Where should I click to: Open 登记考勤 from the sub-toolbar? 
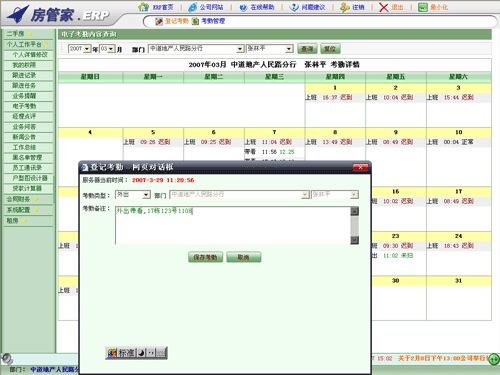pyautogui.click(x=172, y=21)
